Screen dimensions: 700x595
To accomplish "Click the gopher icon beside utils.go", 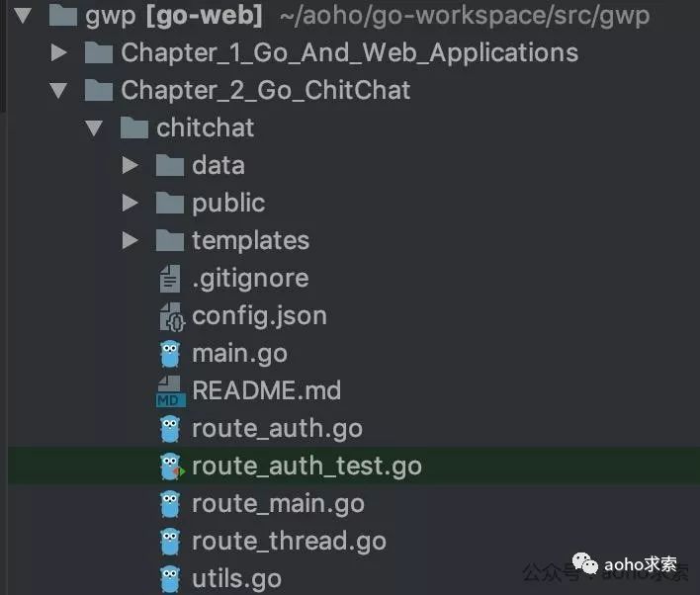I will click(170, 579).
